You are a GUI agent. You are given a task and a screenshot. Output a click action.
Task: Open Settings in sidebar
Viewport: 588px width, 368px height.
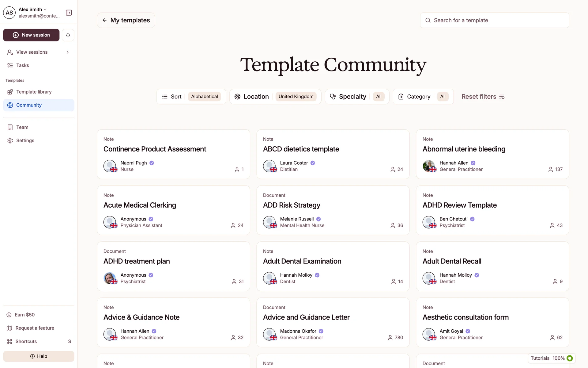25,140
